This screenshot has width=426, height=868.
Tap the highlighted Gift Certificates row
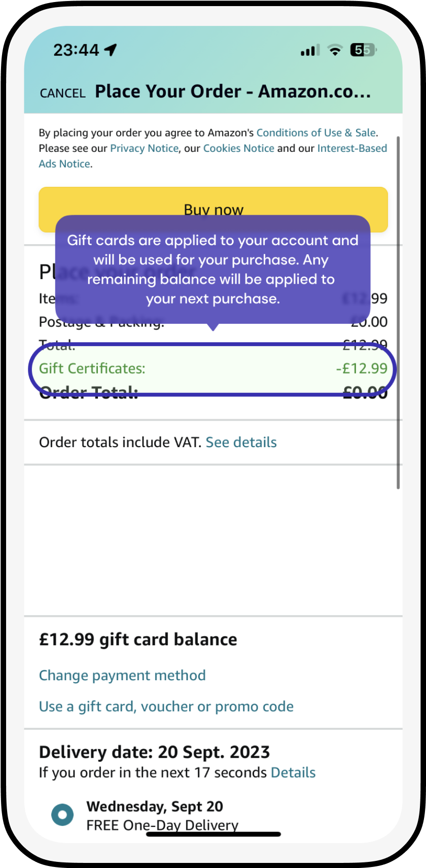coord(212,369)
